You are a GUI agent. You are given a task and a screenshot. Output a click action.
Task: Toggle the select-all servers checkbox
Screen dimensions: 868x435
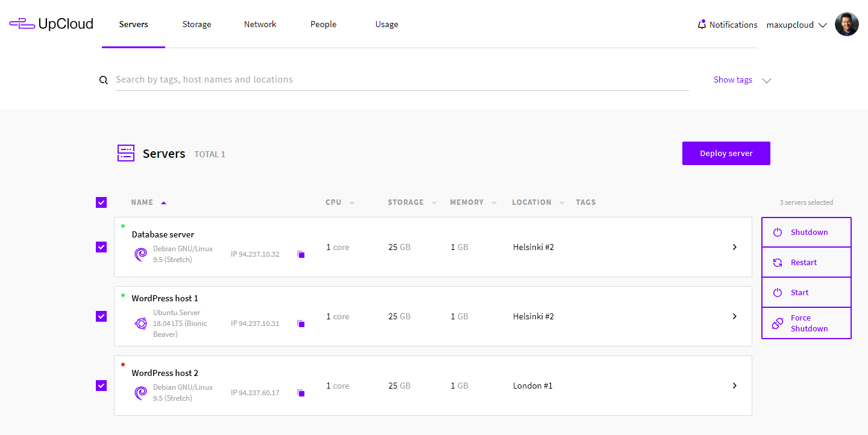coord(101,202)
